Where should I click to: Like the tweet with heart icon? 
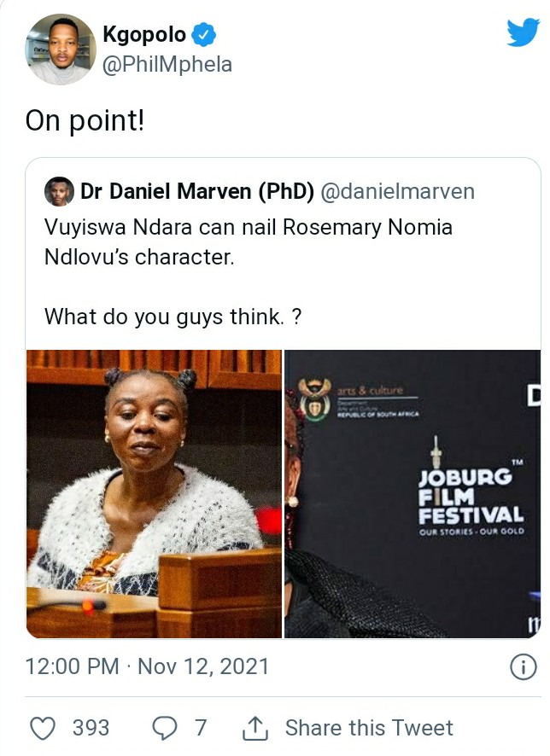coord(43,728)
